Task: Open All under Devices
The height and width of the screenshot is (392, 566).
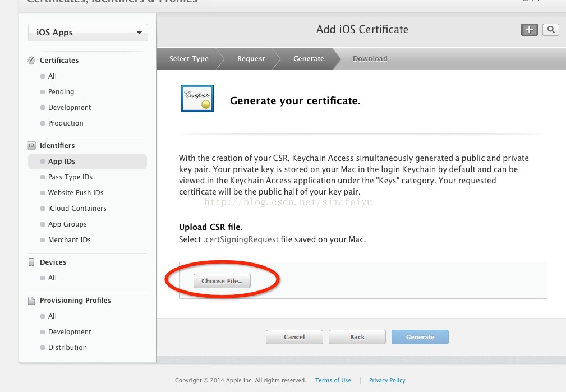Action: 52,278
